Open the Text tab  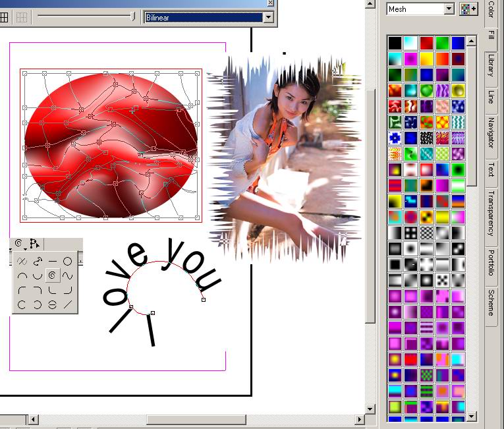491,170
